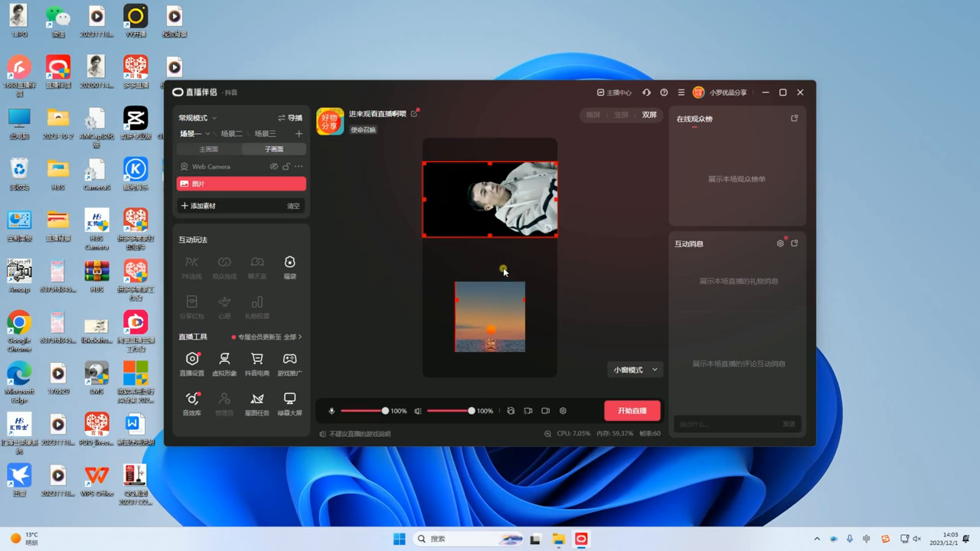The height and width of the screenshot is (551, 980).
Task: Click the 导播 director button
Action: coord(290,118)
